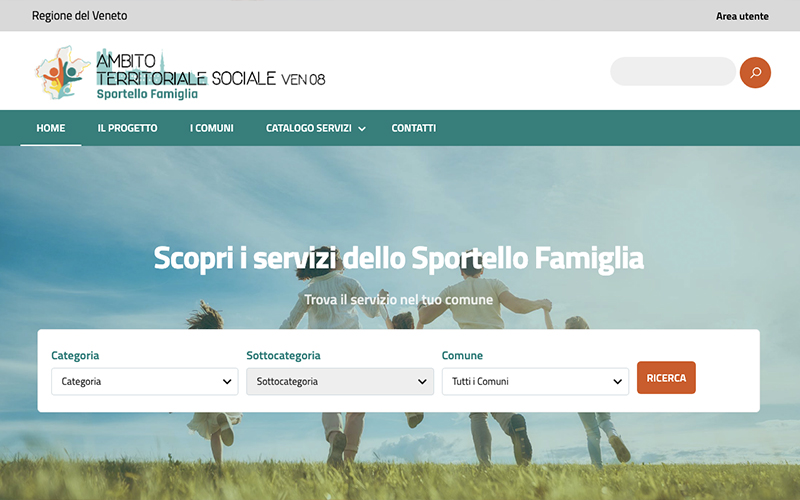Open the I Comuni page
Viewport: 800px width, 500px height.
tap(212, 128)
